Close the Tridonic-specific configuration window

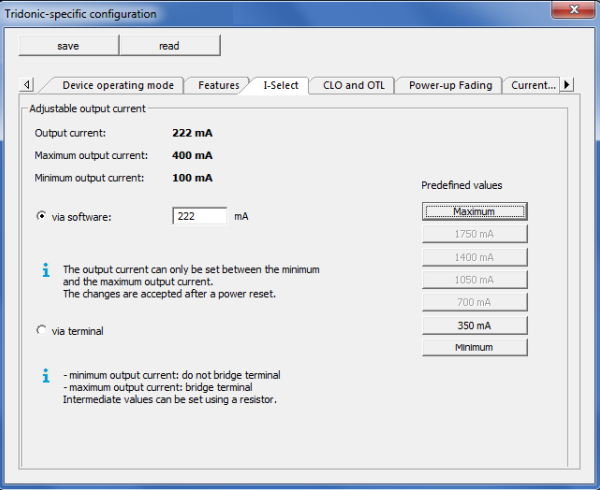click(573, 10)
